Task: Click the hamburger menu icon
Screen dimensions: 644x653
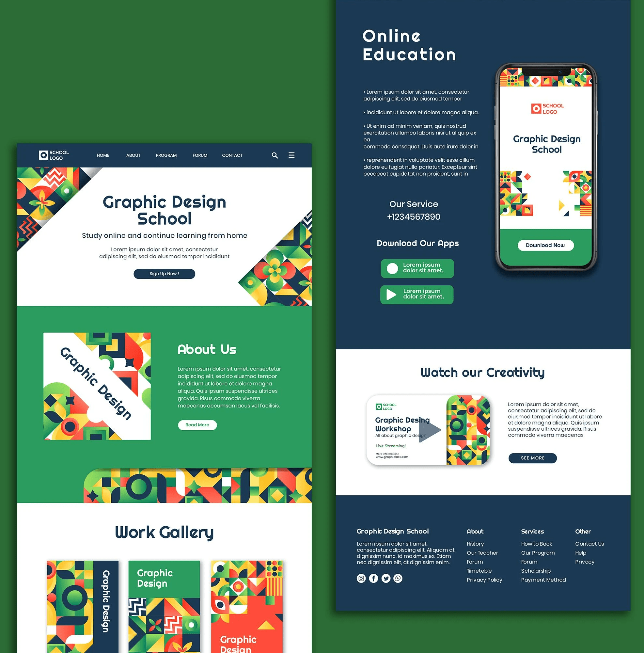Action: click(292, 155)
